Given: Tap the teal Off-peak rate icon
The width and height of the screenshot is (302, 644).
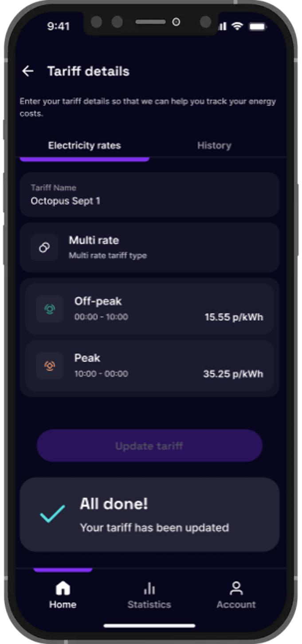Looking at the screenshot, I should [49, 309].
